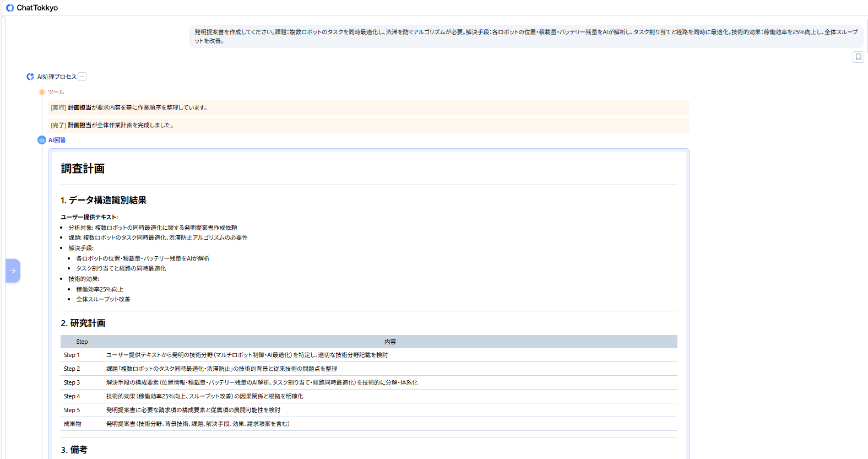The image size is (868, 459).
Task: Click the heading 2. 研究計画
Action: point(83,323)
